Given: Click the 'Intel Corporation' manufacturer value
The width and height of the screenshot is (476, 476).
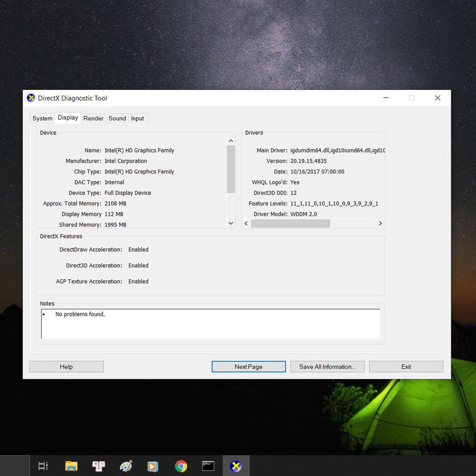Looking at the screenshot, I should (x=126, y=161).
